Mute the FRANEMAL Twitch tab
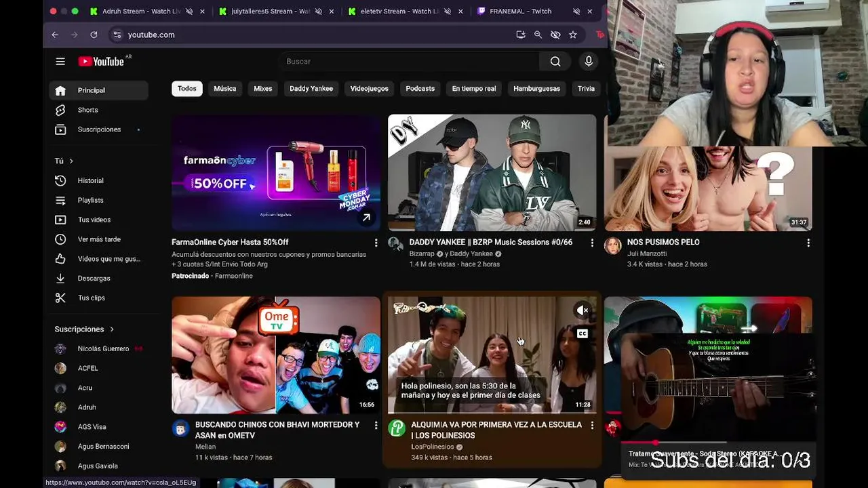The height and width of the screenshot is (488, 868). click(576, 12)
